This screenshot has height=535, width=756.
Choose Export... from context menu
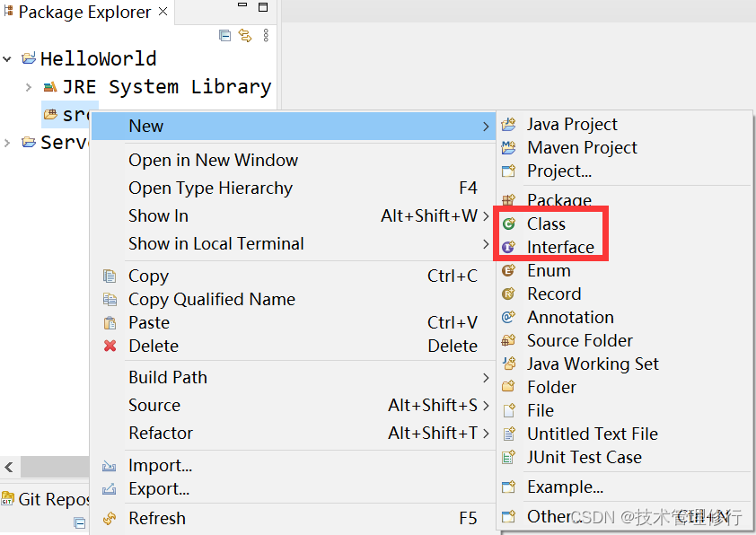click(293, 489)
